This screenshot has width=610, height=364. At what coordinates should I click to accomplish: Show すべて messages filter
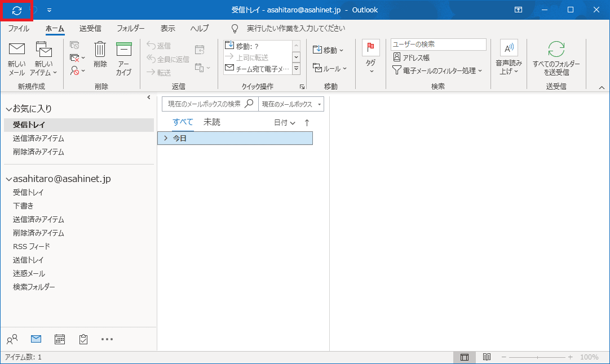(x=183, y=122)
